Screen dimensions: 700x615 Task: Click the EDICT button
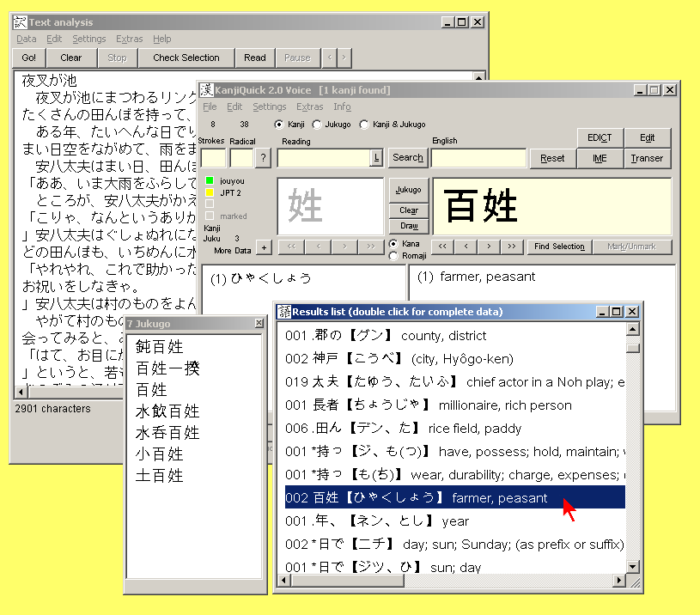(x=600, y=137)
